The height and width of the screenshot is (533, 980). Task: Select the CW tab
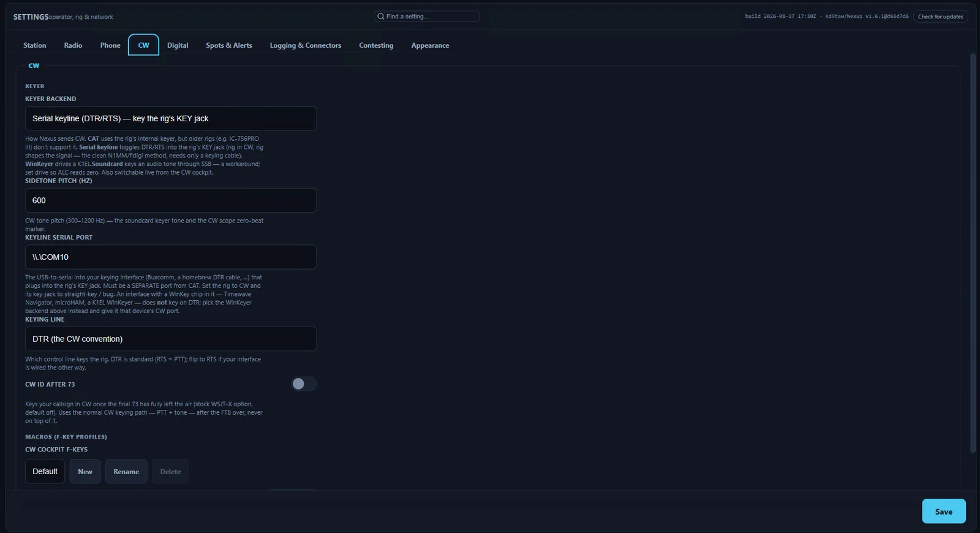pyautogui.click(x=143, y=45)
